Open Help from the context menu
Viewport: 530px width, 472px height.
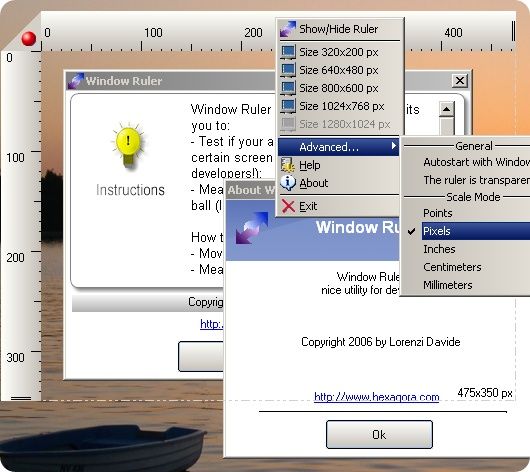(339, 165)
